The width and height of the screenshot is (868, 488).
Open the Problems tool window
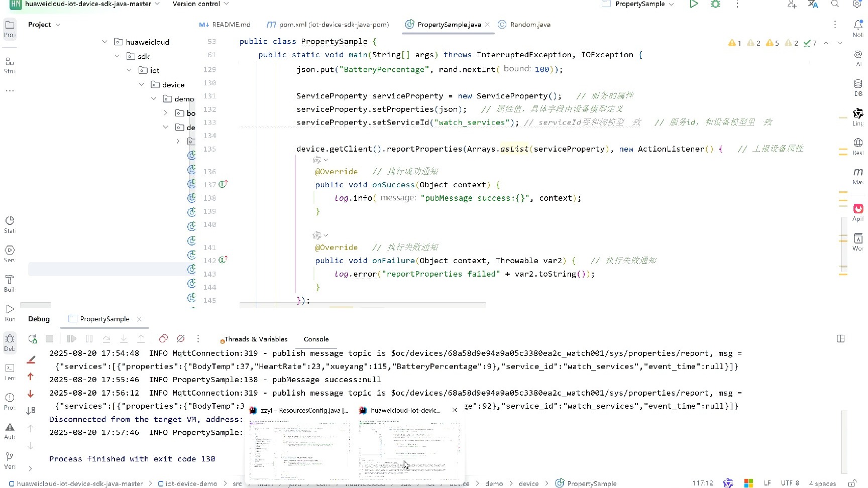point(10,401)
